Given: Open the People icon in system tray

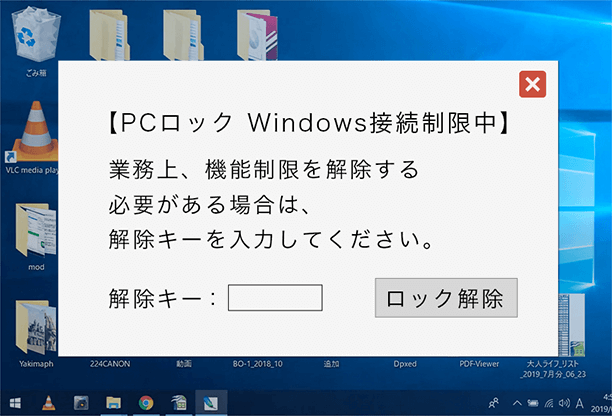Looking at the screenshot, I should [x=494, y=403].
